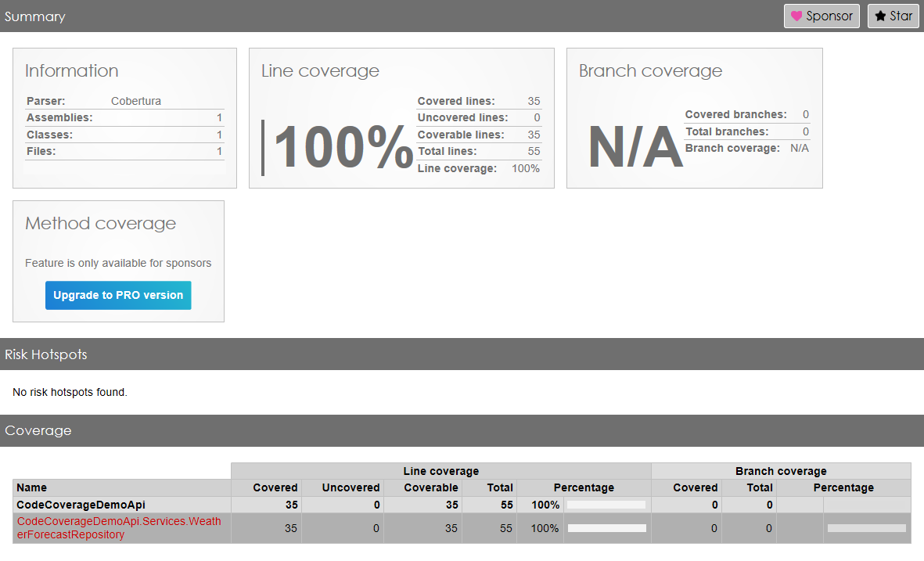
Task: Select the CodeCoverageDemoApi assembly row name
Action: [x=81, y=505]
